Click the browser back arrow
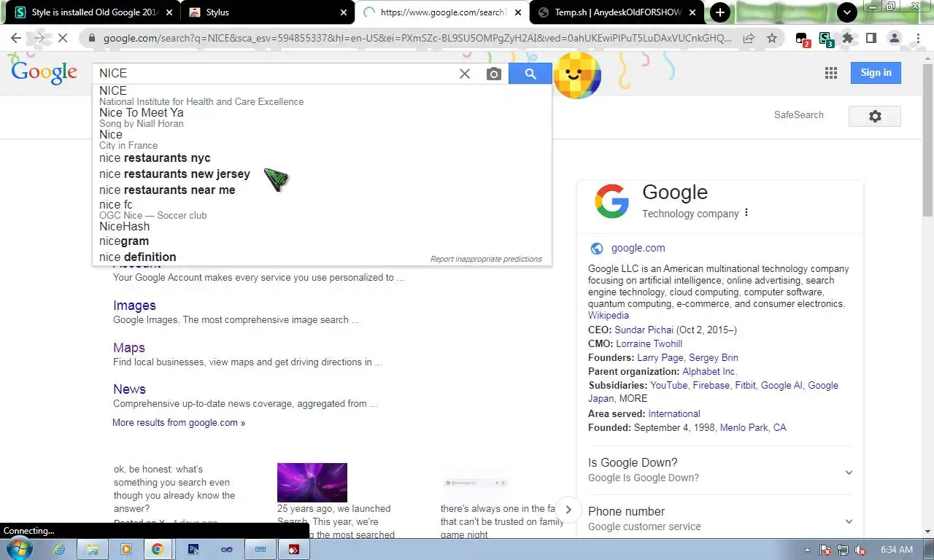The width and height of the screenshot is (934, 560). coord(15,38)
